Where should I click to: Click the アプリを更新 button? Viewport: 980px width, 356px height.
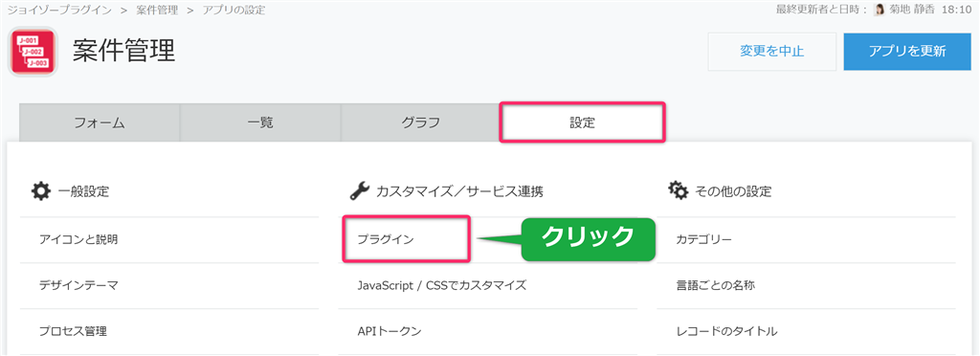[907, 52]
